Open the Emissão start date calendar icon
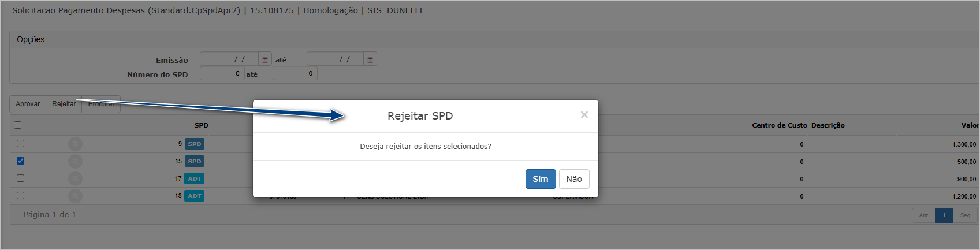The height and width of the screenshot is (250, 980). pyautogui.click(x=265, y=59)
